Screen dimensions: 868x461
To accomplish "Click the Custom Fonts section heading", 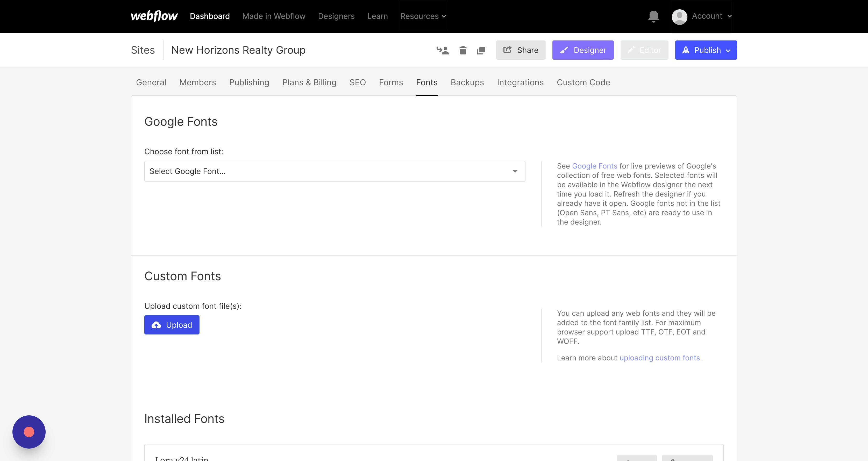I will [183, 276].
